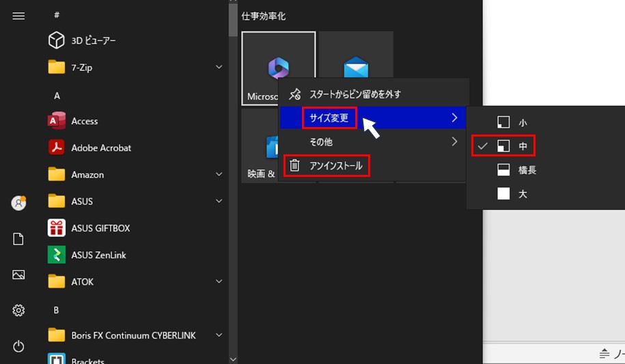The height and width of the screenshot is (364, 625).
Task: Open Boris FX Continuum CYBERLINK folder icon
Action: point(56,335)
